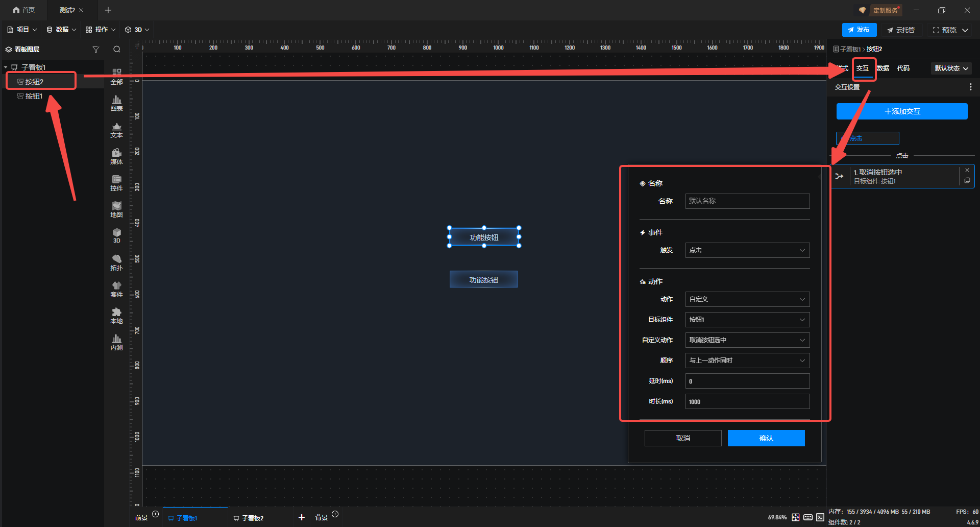Click the 预览 preview button
980x527 pixels.
click(x=945, y=30)
